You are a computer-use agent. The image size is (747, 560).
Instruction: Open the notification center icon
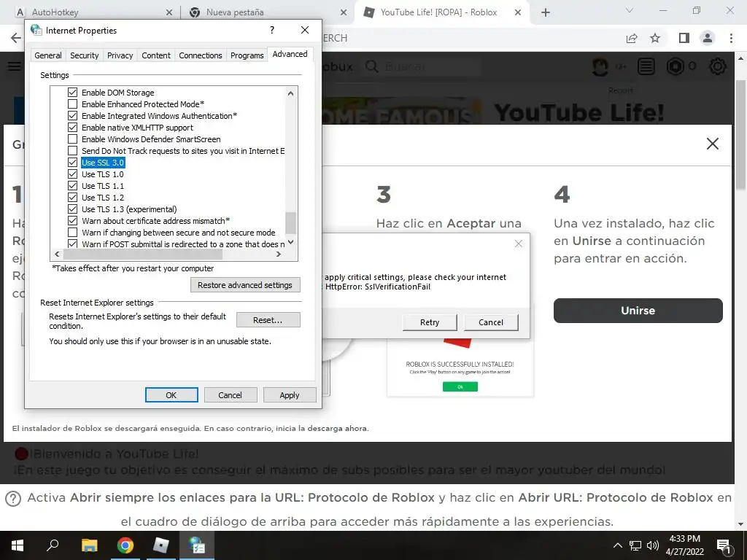point(724,546)
